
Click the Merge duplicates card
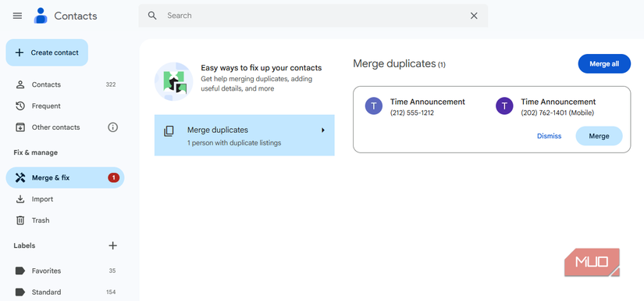tap(244, 135)
